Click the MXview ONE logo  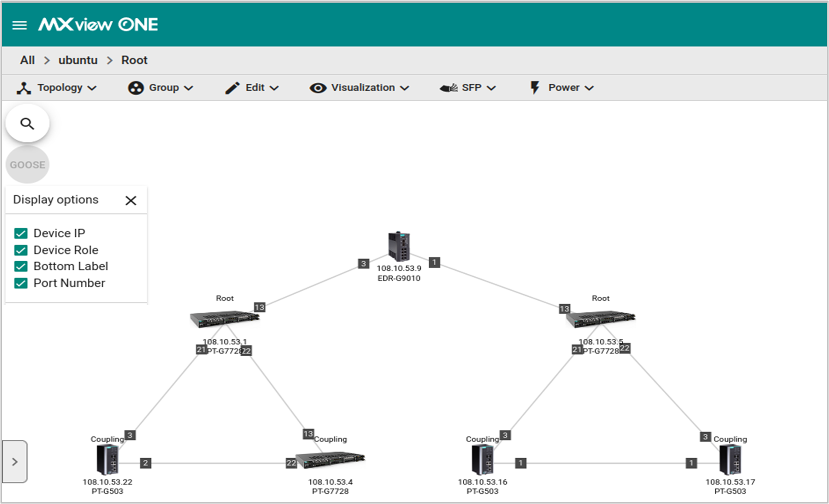[98, 24]
